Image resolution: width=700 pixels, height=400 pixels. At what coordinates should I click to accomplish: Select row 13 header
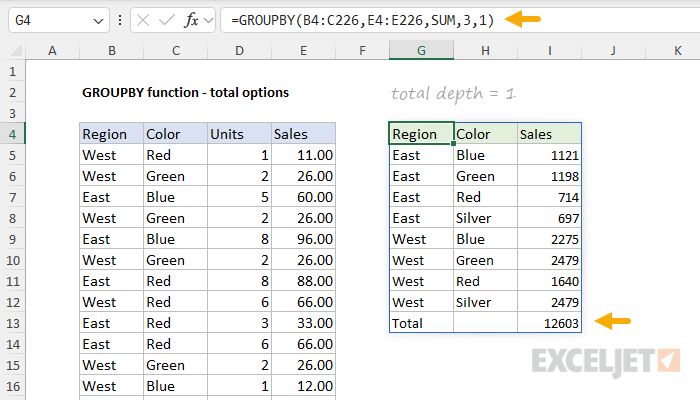click(x=12, y=323)
